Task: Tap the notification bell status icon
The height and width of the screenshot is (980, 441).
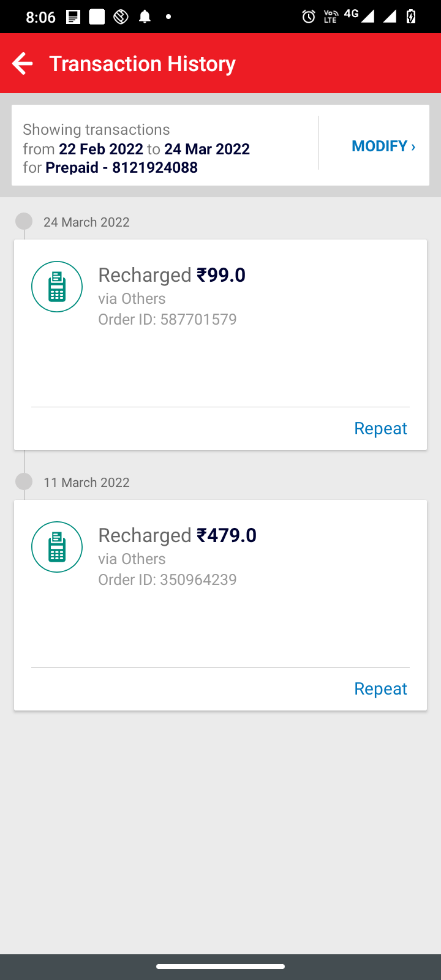Action: click(145, 17)
